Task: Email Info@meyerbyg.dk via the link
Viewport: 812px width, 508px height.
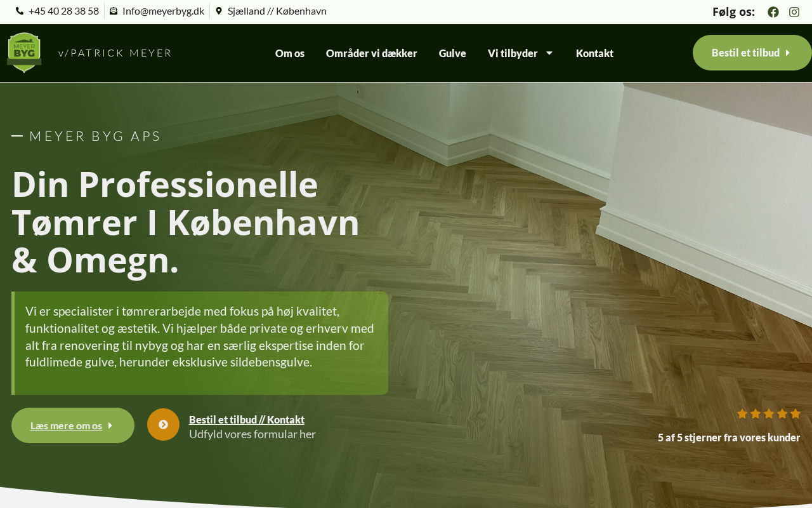Action: [x=163, y=11]
